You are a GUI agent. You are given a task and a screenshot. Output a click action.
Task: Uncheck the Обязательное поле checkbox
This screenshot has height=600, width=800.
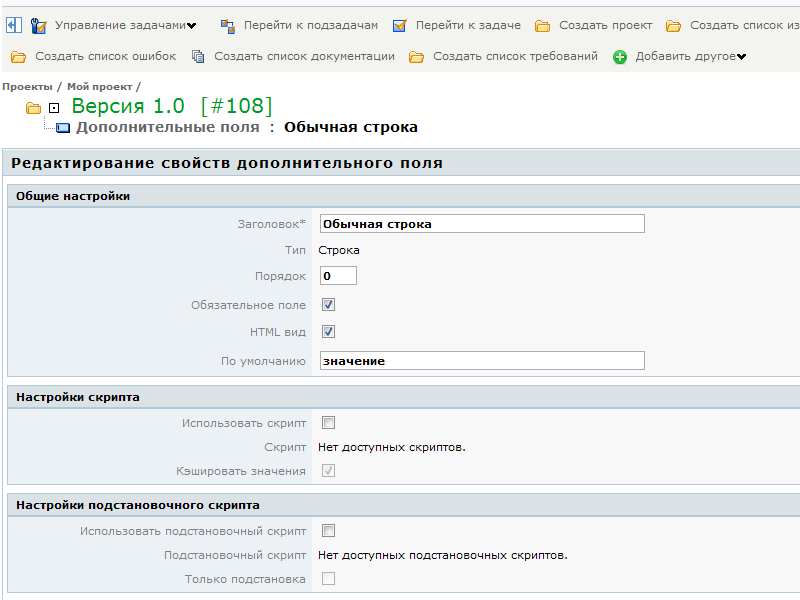tap(328, 305)
